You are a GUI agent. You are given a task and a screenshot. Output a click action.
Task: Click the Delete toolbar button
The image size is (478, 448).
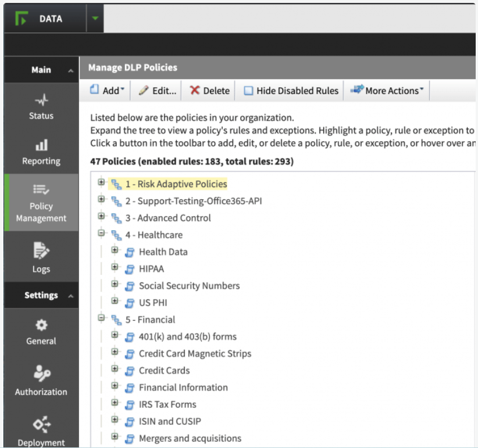210,91
